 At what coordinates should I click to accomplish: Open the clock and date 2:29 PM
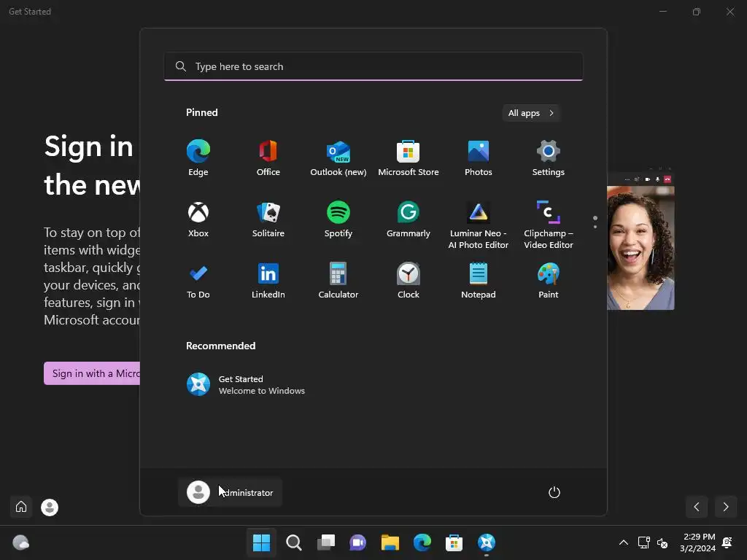698,542
